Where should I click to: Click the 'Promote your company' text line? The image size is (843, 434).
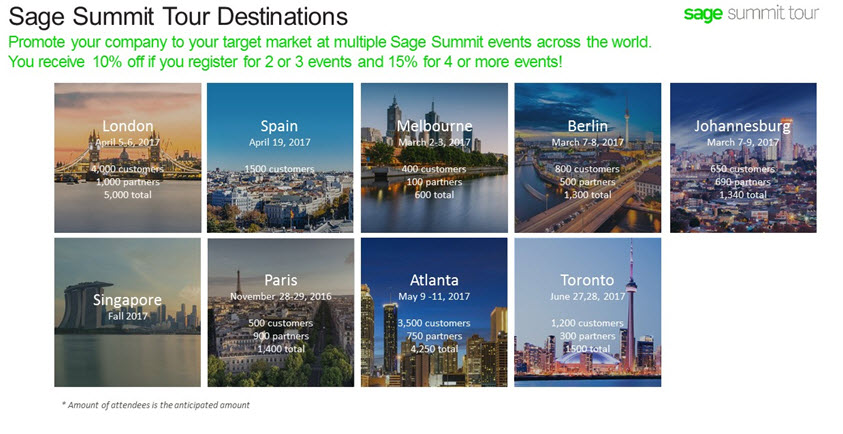[x=330, y=42]
